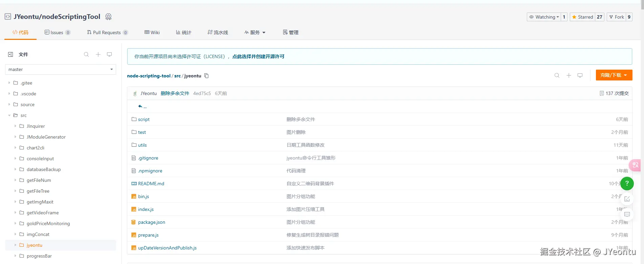Search files using sidebar magnifier icon
Viewport: 644px width, 264px height.
[86, 54]
